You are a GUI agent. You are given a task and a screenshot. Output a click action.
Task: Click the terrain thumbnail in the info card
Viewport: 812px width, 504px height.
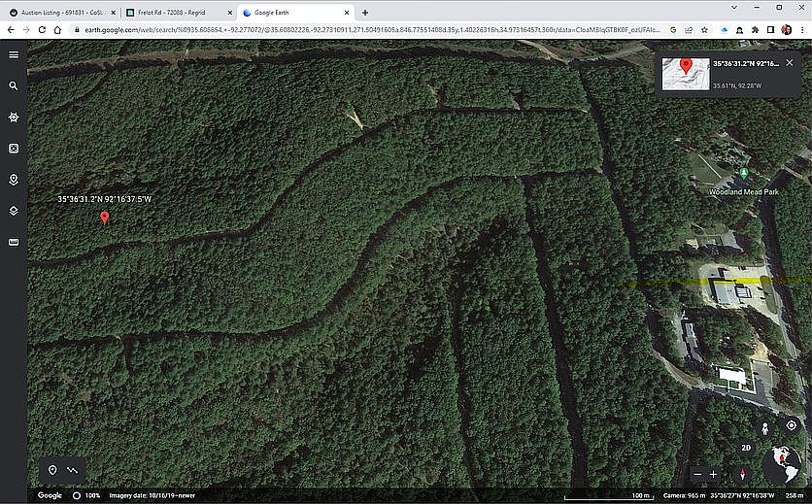coord(686,74)
